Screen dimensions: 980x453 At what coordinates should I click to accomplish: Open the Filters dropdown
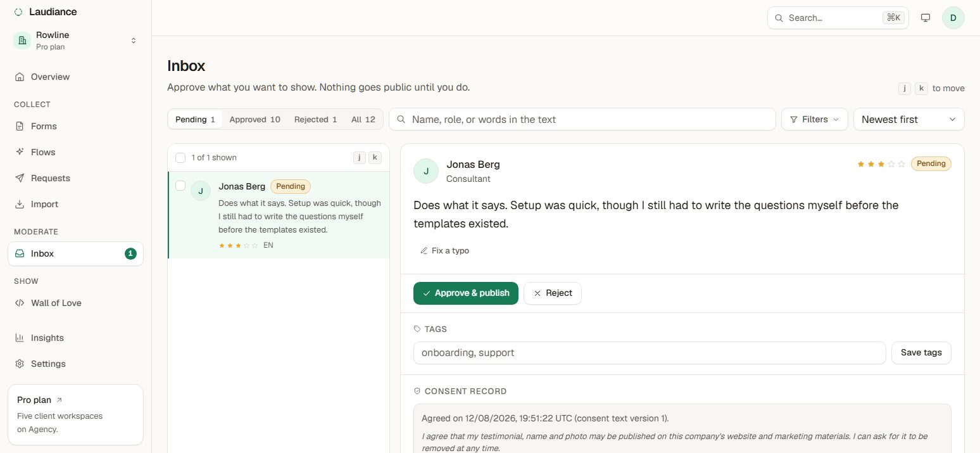click(815, 119)
